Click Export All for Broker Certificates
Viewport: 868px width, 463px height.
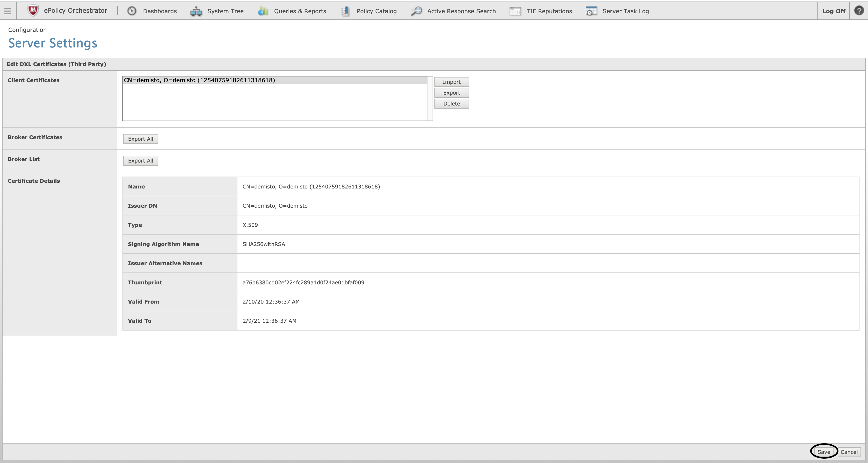pyautogui.click(x=140, y=138)
